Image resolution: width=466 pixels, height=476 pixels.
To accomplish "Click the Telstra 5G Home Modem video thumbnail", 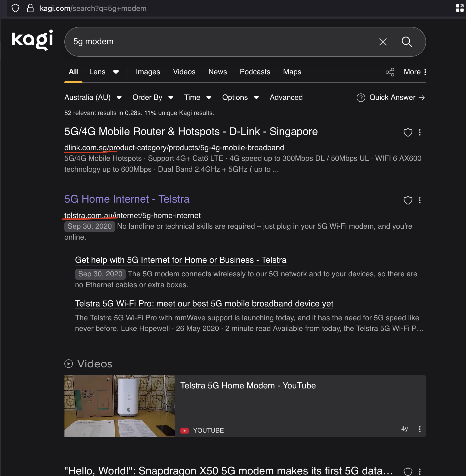I will click(x=120, y=406).
